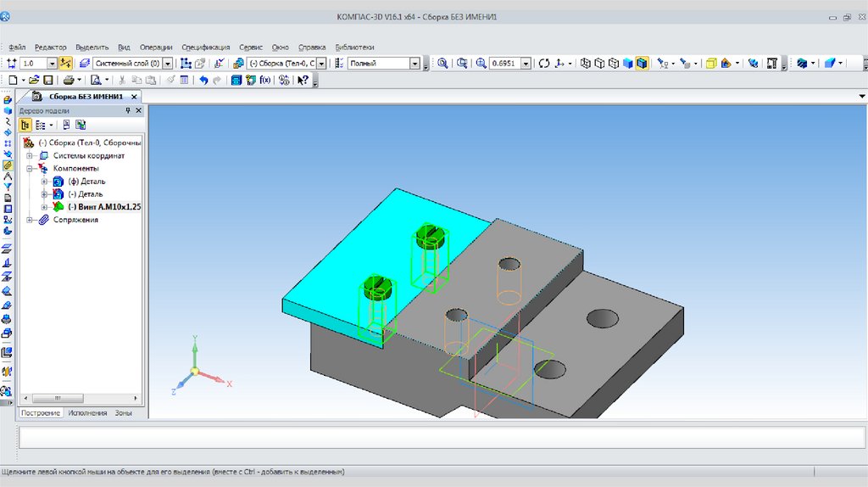Click the Print icon in the toolbar
This screenshot has width=868, height=487.
point(68,80)
